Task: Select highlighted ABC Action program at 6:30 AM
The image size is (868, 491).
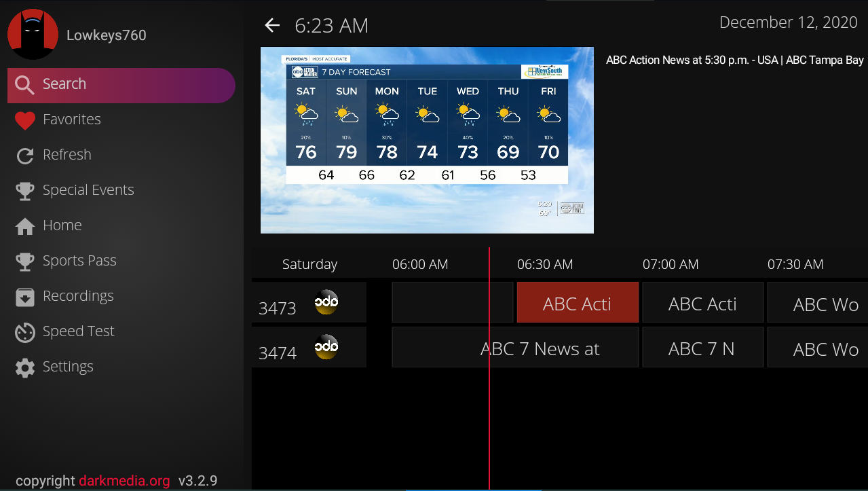Action: point(577,303)
